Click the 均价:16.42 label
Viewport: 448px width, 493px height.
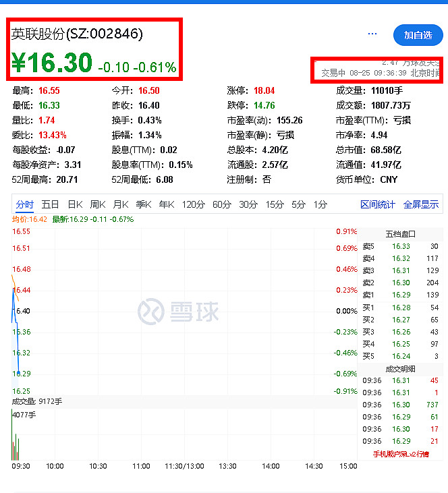point(30,219)
